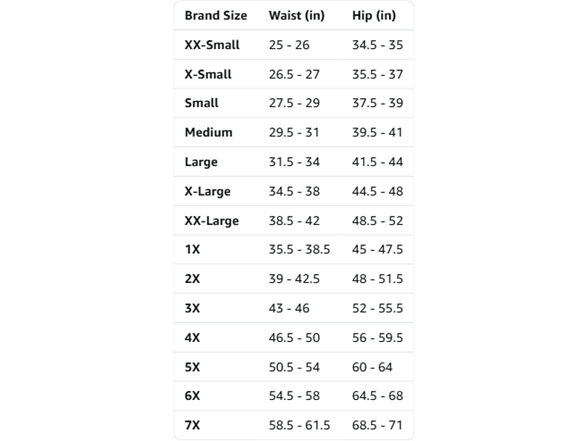Click the 3X hip value 52 - 55.5
This screenshot has width=588, height=441.
tap(377, 308)
